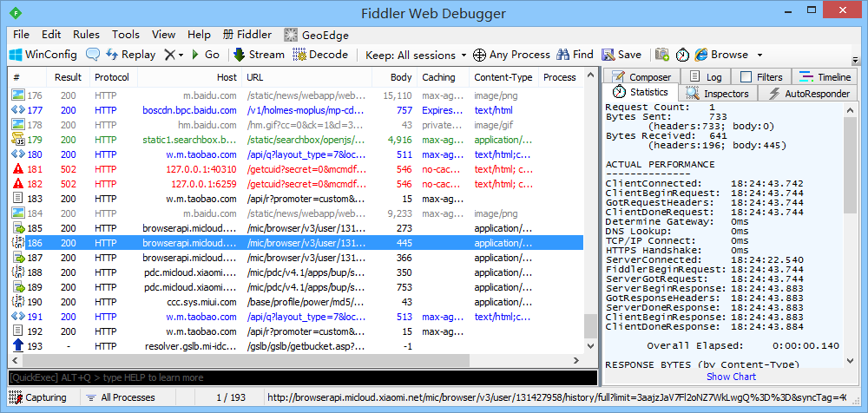Click the GeoEdge menu item
The height and width of the screenshot is (413, 868).
click(317, 35)
